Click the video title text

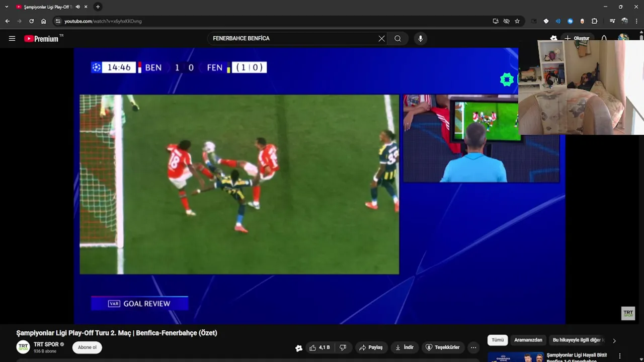click(x=117, y=333)
